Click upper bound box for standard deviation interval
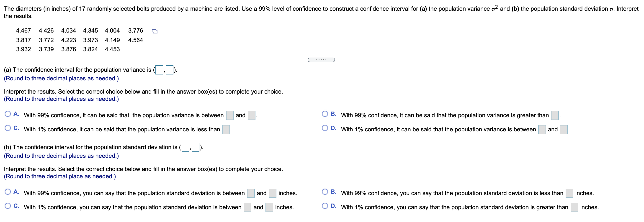644x222 pixels. [196, 147]
